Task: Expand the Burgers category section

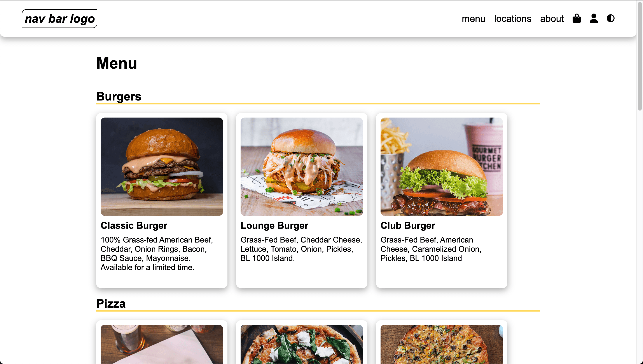Action: pyautogui.click(x=119, y=96)
